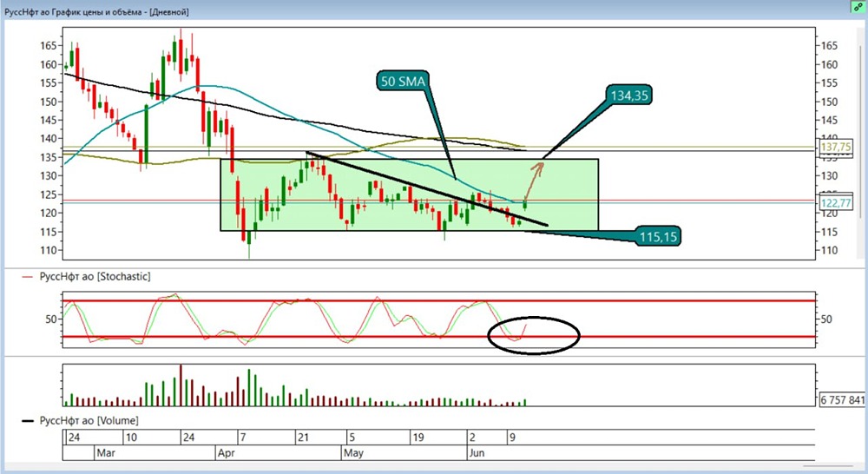Click the date '19' on the time axis

[x=418, y=438]
